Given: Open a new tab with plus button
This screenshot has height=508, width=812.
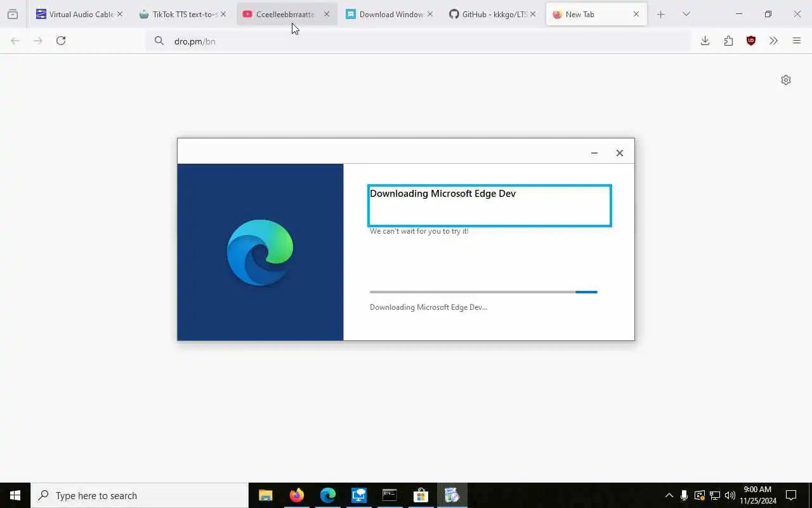Looking at the screenshot, I should [660, 14].
